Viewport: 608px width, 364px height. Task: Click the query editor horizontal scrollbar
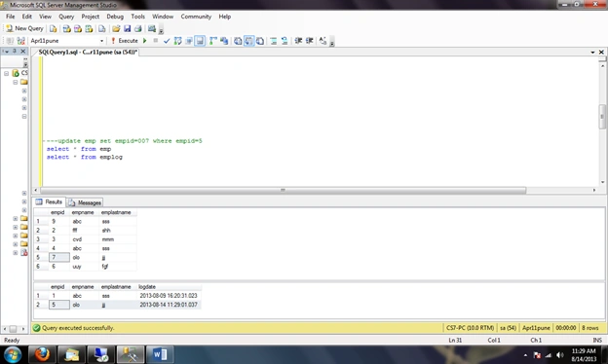284,190
